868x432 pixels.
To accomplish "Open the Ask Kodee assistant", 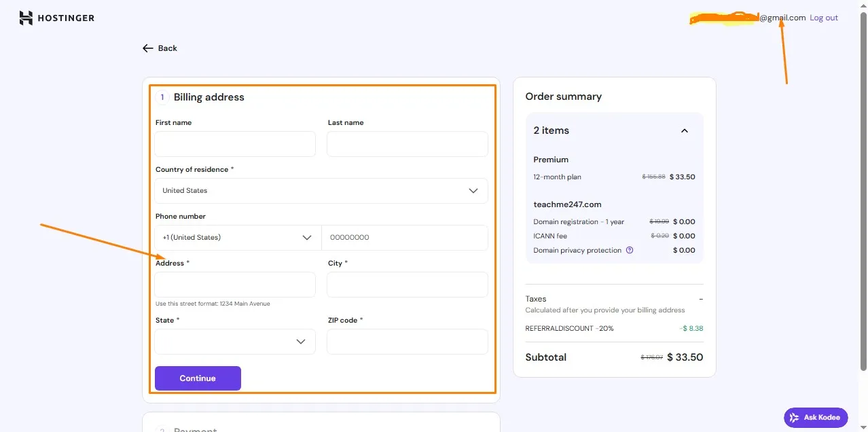I will pos(815,417).
